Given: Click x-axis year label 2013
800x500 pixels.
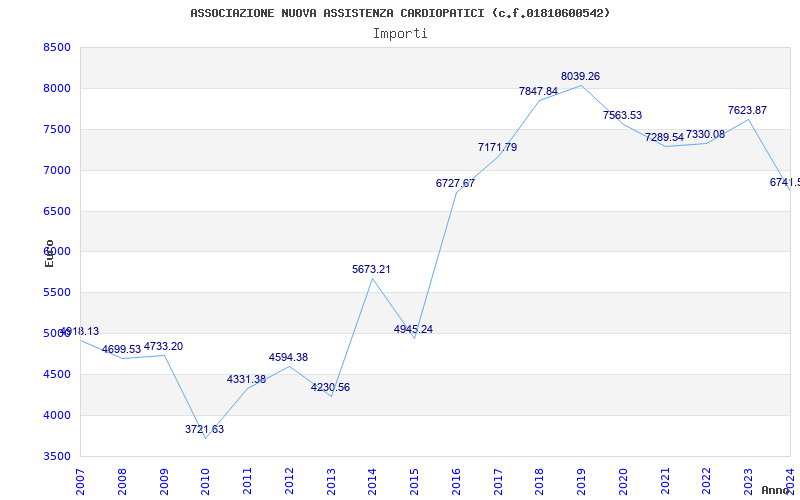Looking at the screenshot, I should [331, 482].
